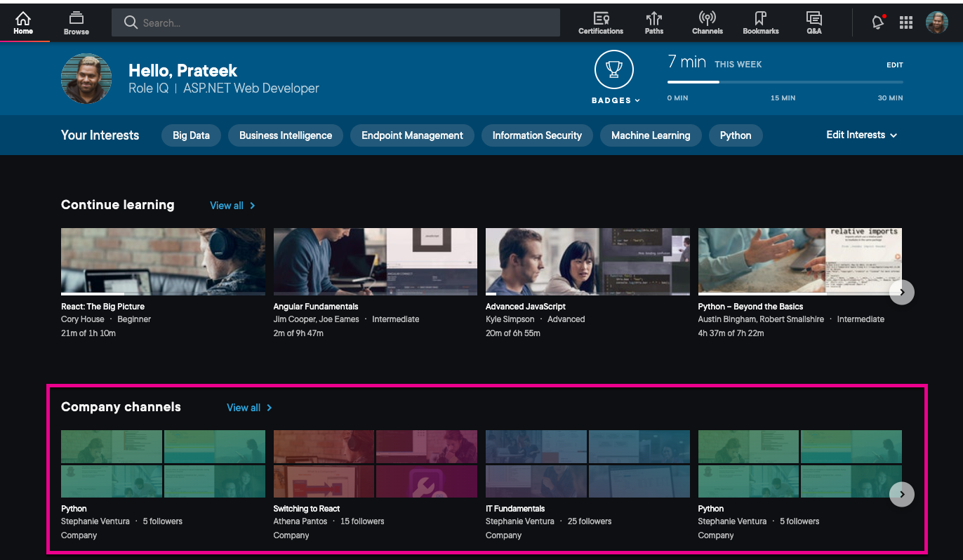
Task: Click 21m of 1h 10m progress text
Action: tap(88, 333)
